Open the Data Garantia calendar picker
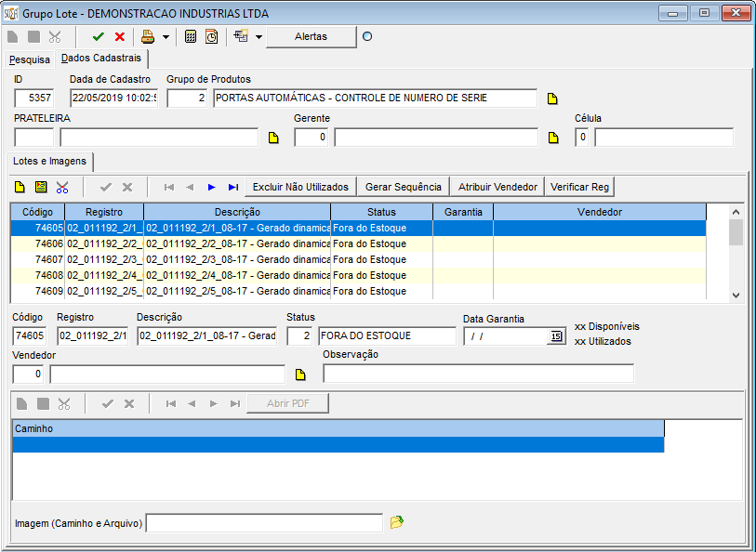756x552 pixels. pos(556,336)
